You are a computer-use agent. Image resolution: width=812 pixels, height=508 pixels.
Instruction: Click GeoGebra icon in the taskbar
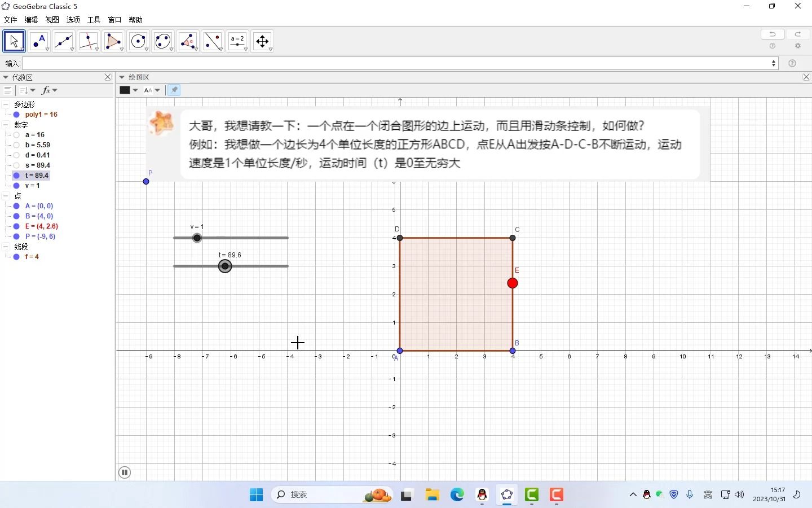click(x=507, y=495)
